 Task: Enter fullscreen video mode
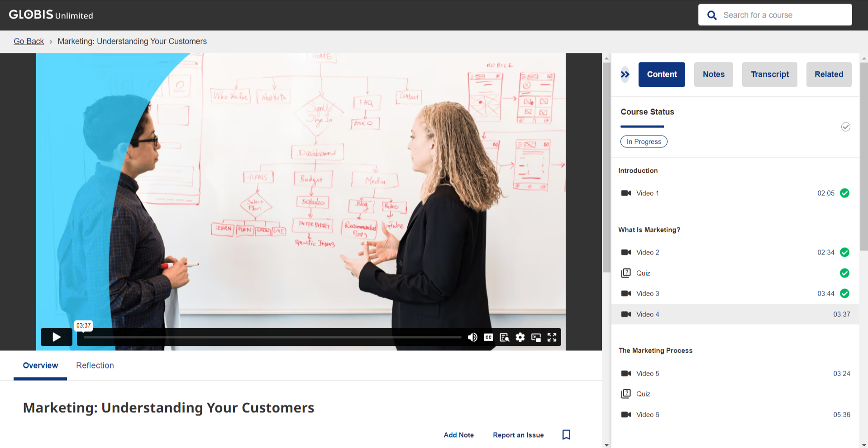coord(552,337)
